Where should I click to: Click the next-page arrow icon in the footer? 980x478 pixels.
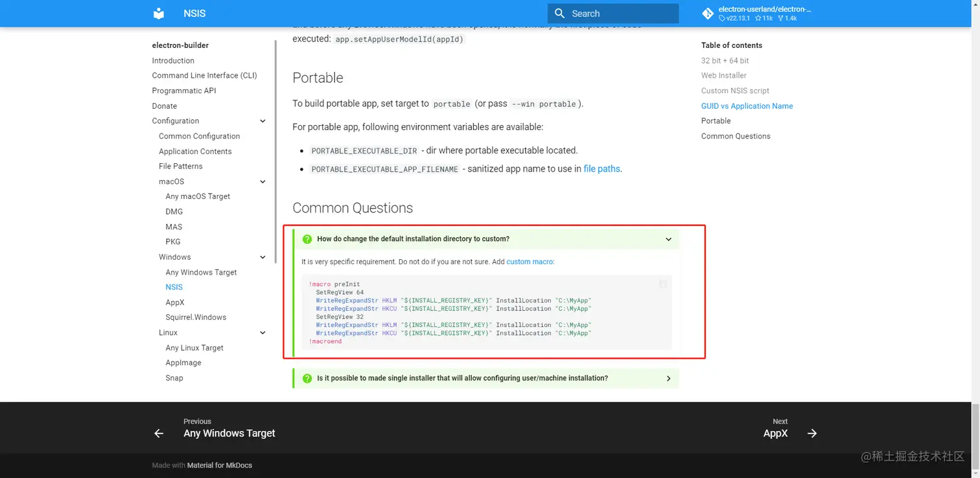(x=812, y=433)
